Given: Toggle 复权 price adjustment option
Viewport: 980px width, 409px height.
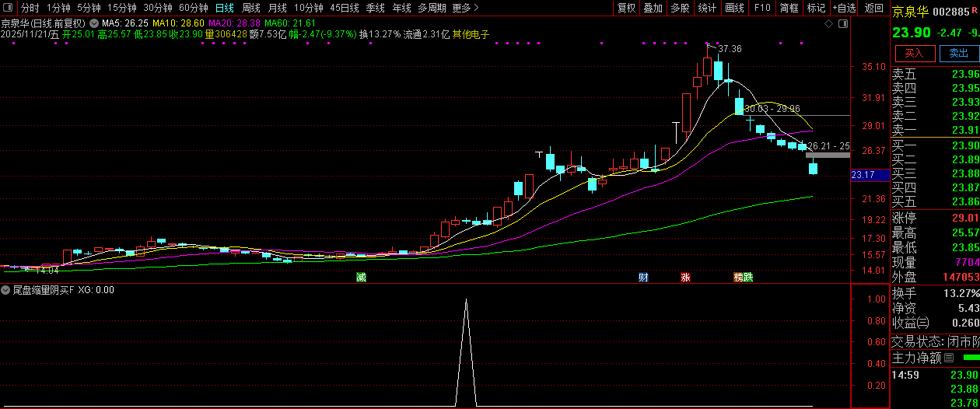Looking at the screenshot, I should (626, 8).
